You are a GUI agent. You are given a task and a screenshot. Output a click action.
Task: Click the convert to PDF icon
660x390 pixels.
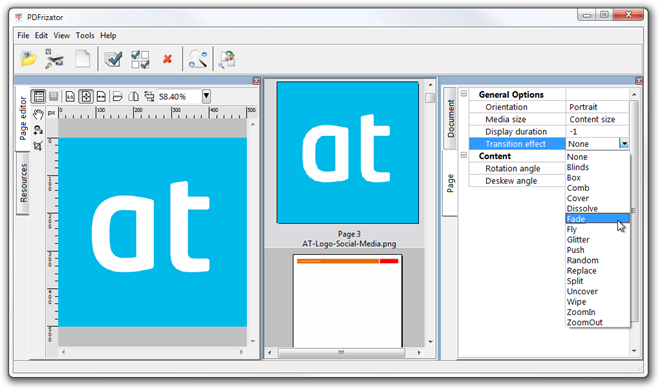(x=227, y=59)
